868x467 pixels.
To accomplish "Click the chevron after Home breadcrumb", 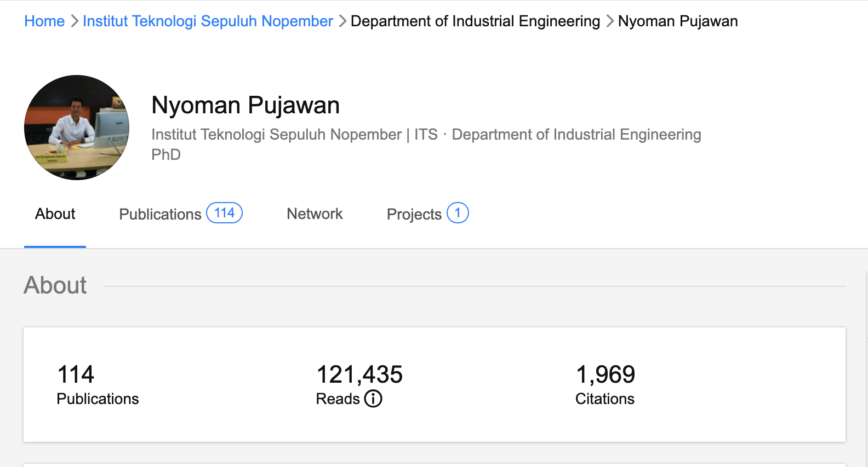I will click(x=75, y=21).
